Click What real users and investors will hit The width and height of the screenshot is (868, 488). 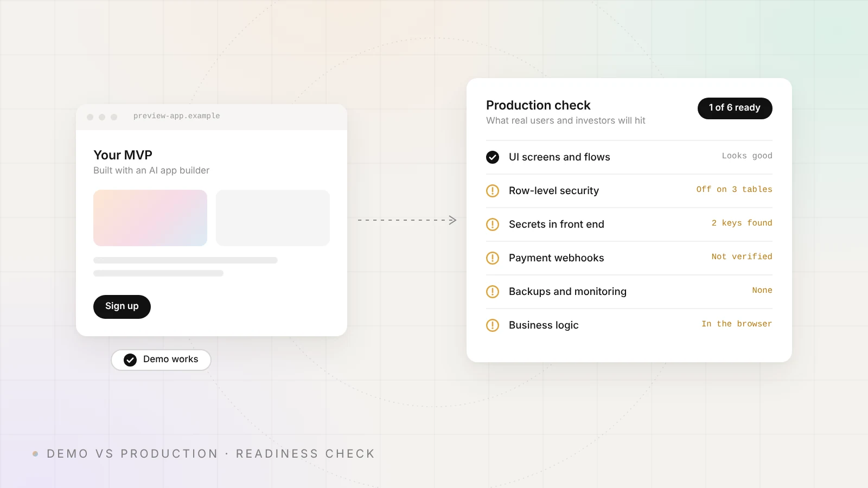coord(566,120)
